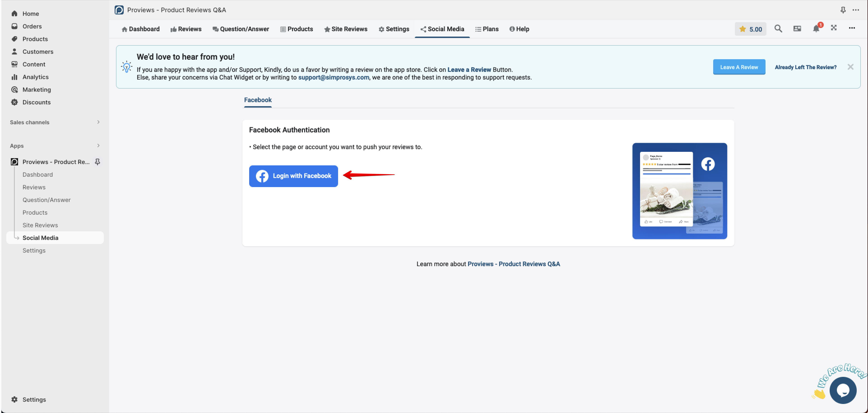Open Products from the main sidebar

coord(35,39)
